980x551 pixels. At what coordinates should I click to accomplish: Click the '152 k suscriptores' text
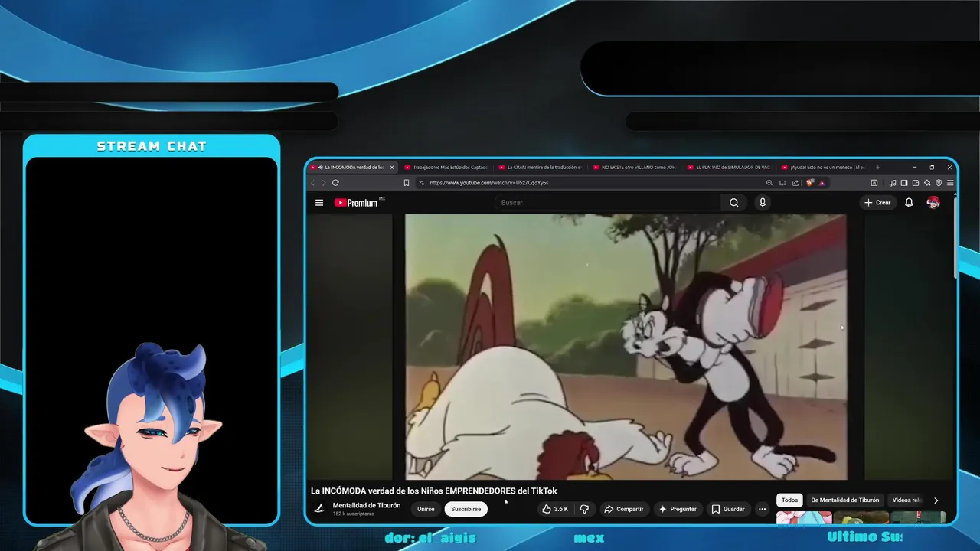[x=353, y=514]
